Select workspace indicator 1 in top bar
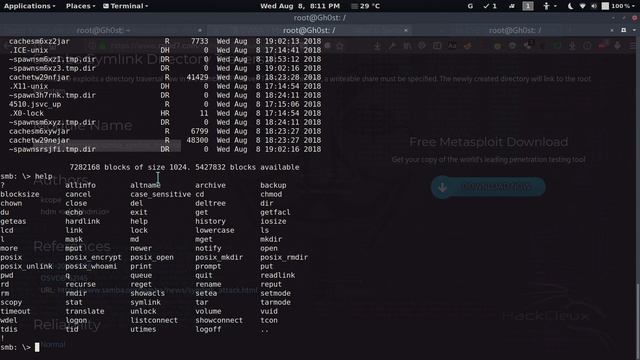 click(528, 6)
